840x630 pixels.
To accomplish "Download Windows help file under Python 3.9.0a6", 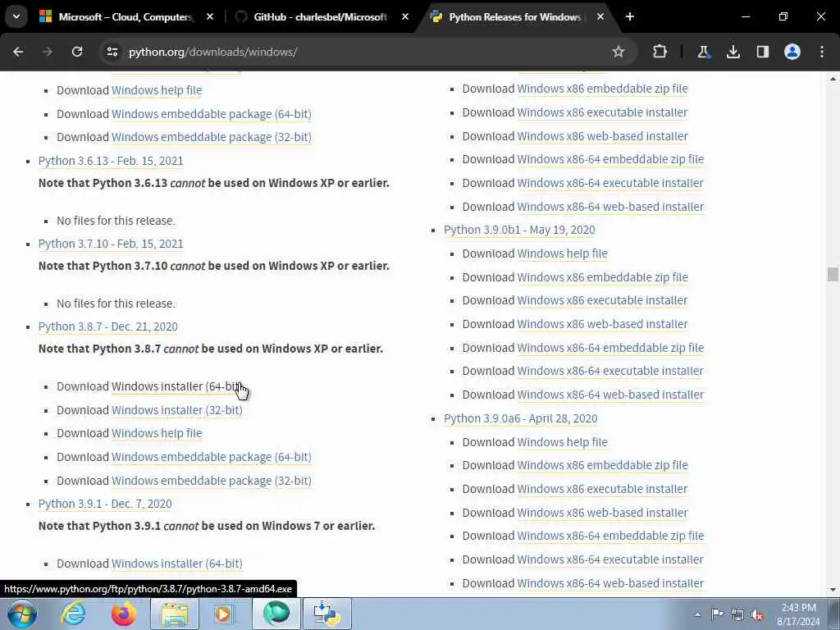I will (x=562, y=442).
